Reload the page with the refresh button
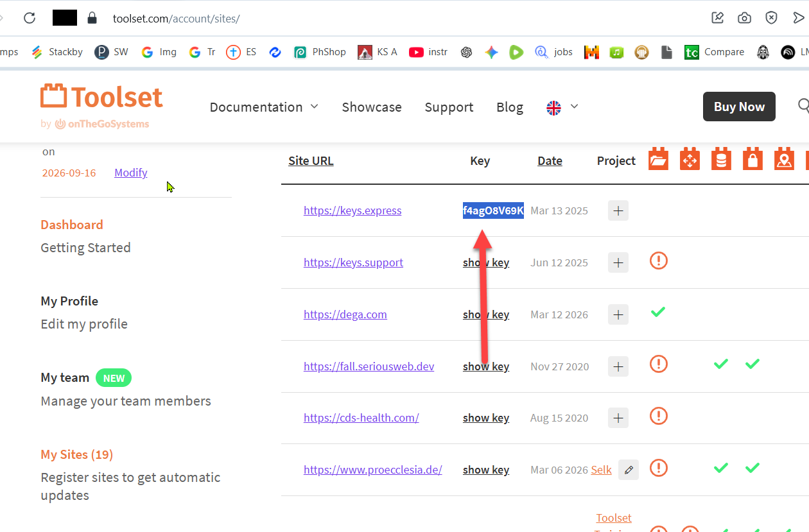The image size is (809, 532). (30, 18)
